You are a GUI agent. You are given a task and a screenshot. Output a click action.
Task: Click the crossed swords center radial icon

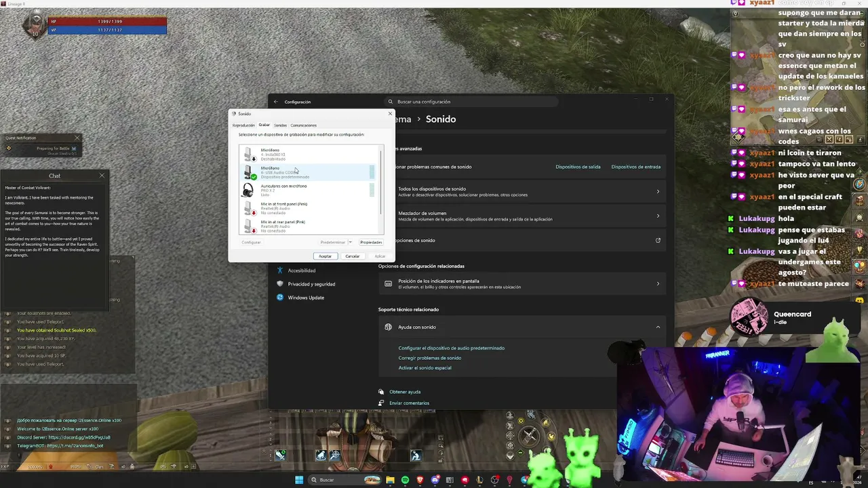(529, 436)
